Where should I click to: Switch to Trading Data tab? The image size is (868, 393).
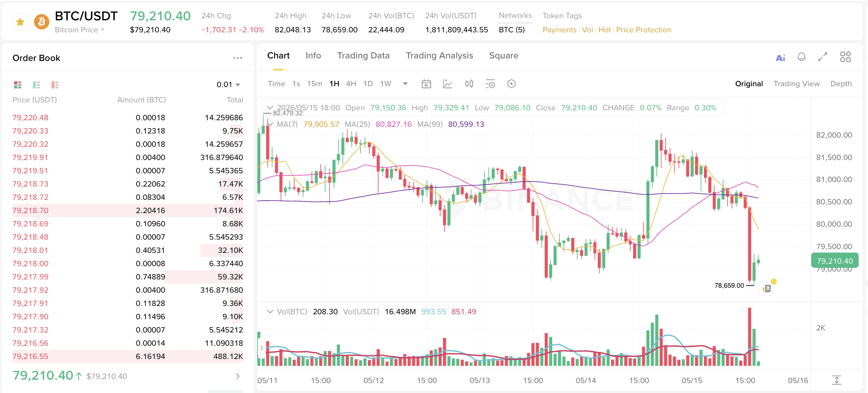pos(363,56)
